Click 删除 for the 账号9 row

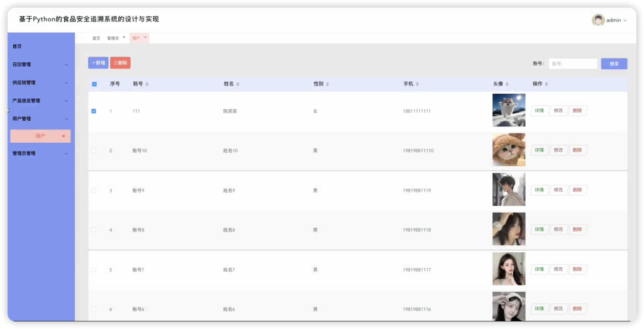coord(577,190)
